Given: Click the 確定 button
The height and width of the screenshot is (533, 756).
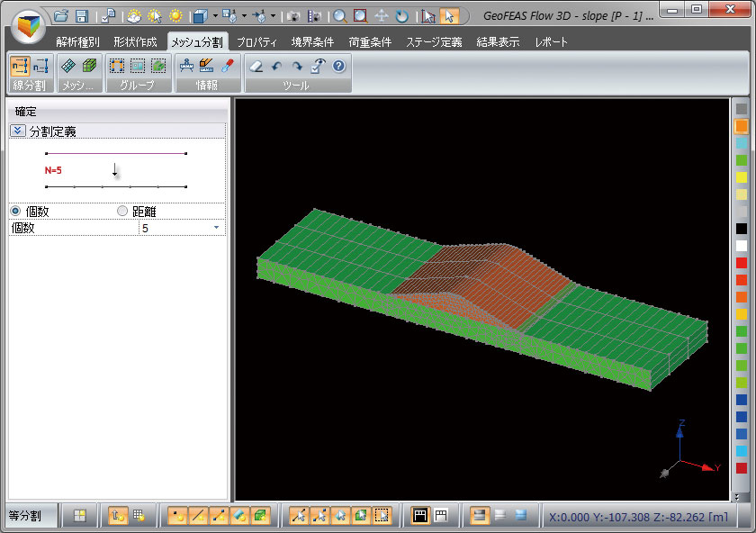Looking at the screenshot, I should click(26, 112).
